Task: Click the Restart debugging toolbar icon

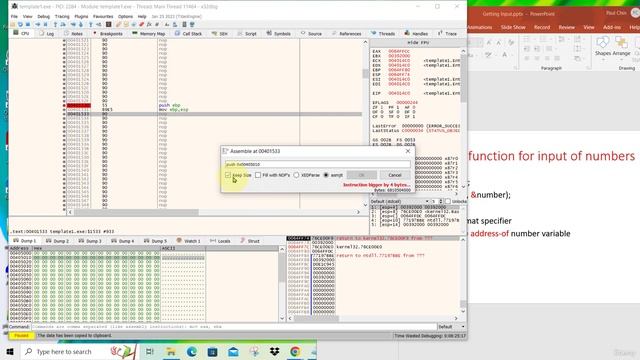Action: 20,24
